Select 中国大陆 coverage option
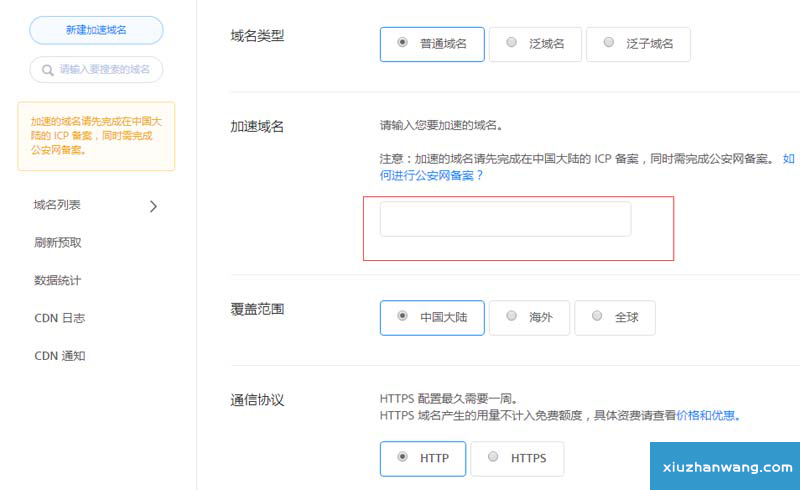The image size is (800, 490). 432,317
